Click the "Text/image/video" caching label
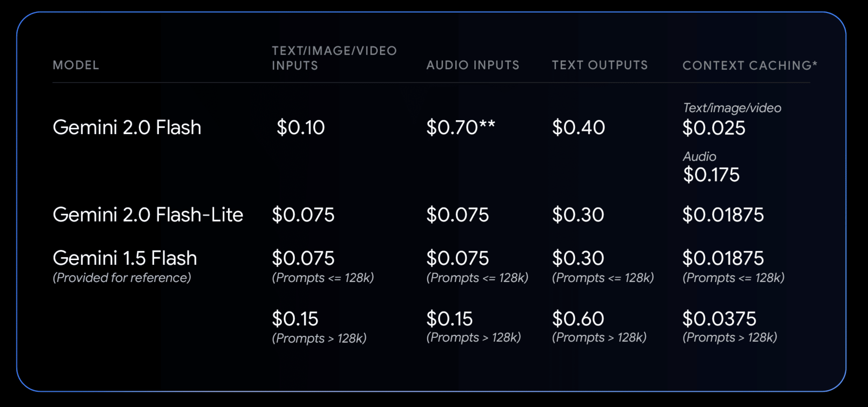Image resolution: width=868 pixels, height=407 pixels. (x=732, y=108)
